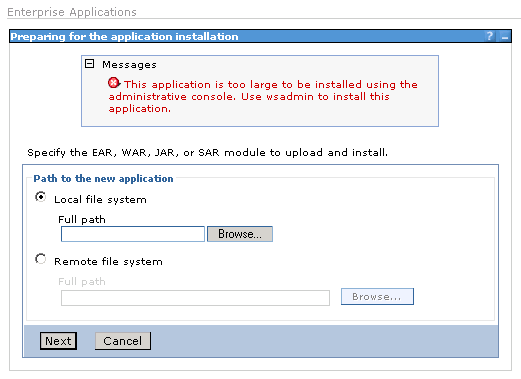Cancel the application installation
The width and height of the screenshot is (521, 379).
click(x=123, y=341)
